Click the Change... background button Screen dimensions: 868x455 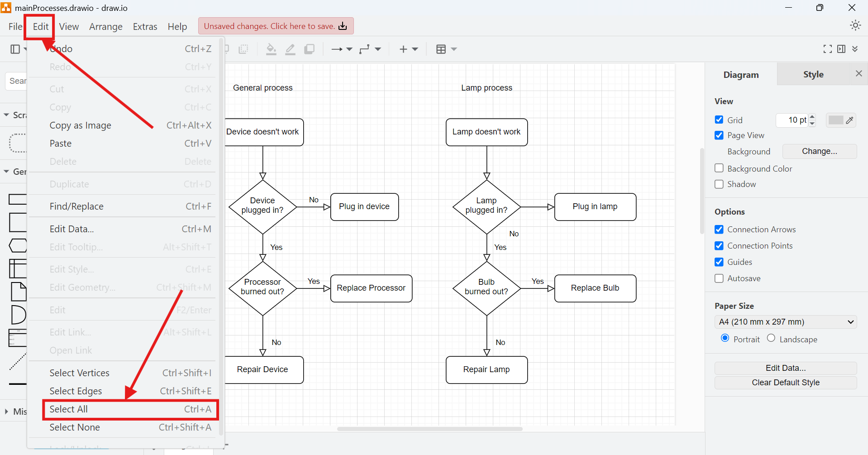[819, 151]
